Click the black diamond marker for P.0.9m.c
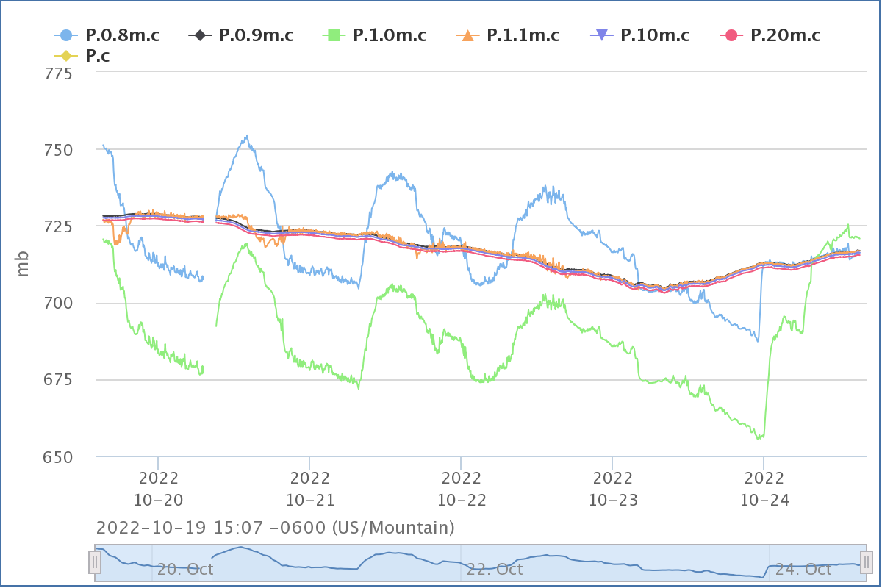This screenshot has height=588, width=882. (x=200, y=35)
